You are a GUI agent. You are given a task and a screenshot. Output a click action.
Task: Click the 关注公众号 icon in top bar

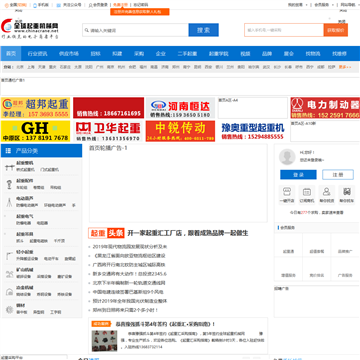click(58, 5)
